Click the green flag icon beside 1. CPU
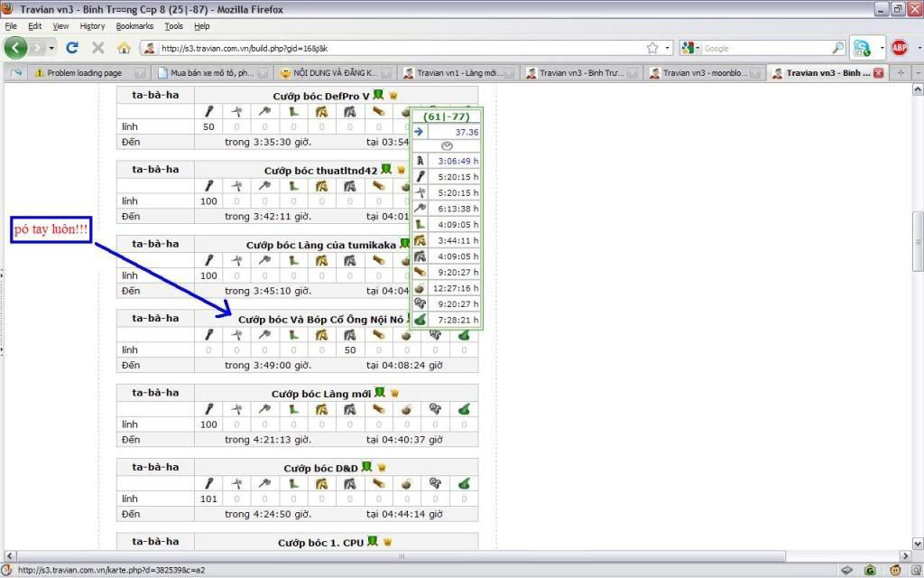The image size is (924, 578). 373,541
